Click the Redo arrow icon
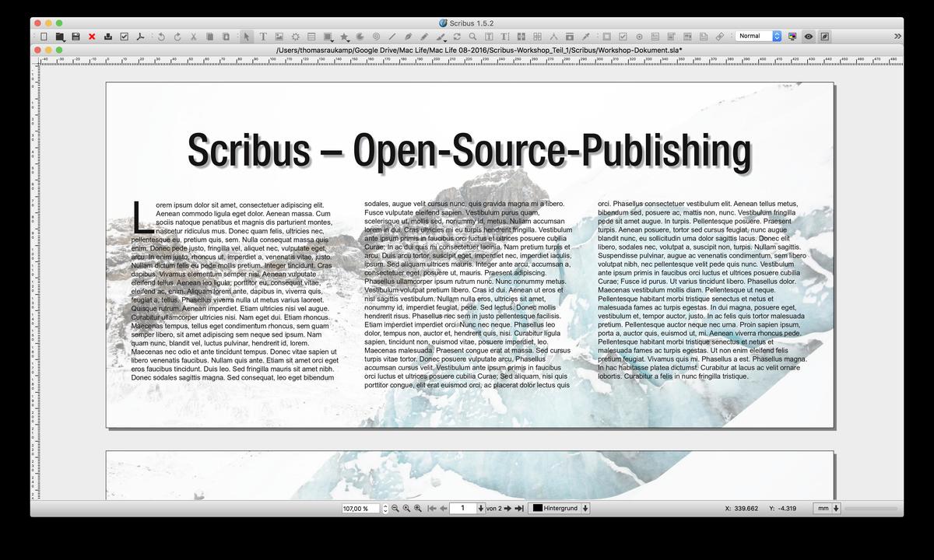 (177, 37)
